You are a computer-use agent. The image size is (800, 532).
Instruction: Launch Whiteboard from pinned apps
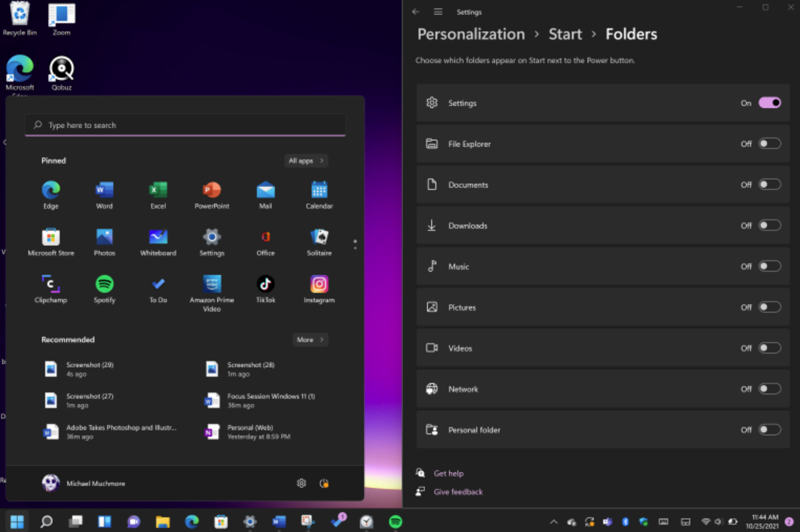click(158, 242)
